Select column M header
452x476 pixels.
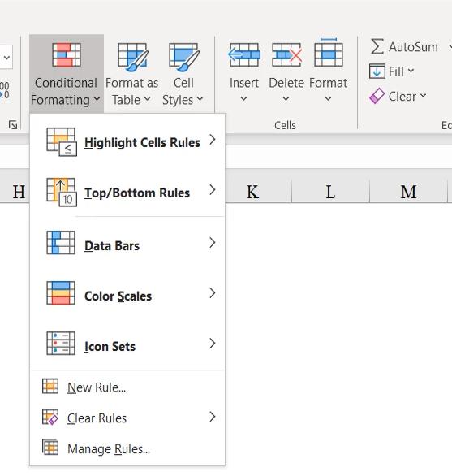(409, 191)
